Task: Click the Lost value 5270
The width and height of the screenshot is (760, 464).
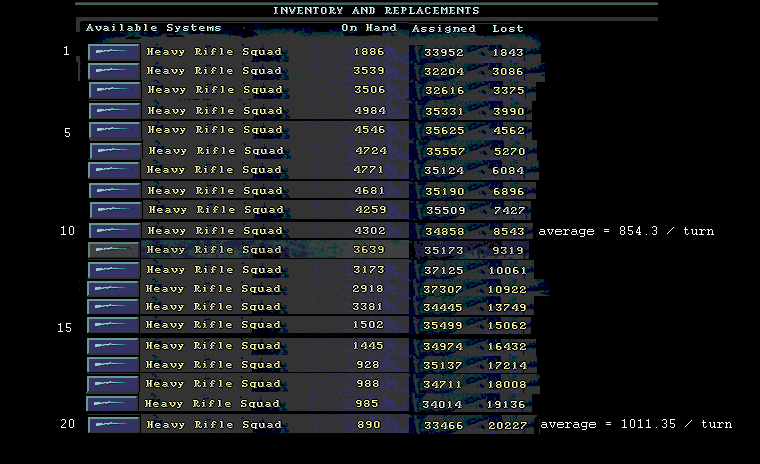Action: (x=509, y=152)
